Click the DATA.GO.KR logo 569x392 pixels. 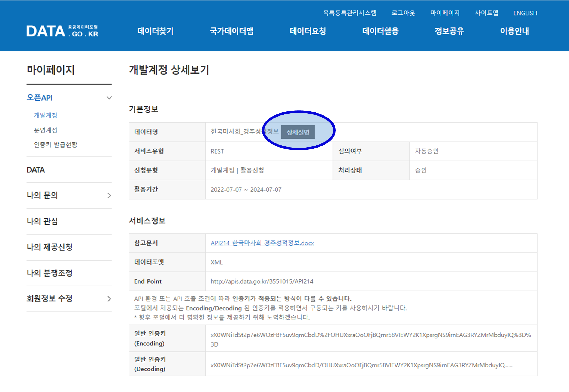(x=62, y=31)
